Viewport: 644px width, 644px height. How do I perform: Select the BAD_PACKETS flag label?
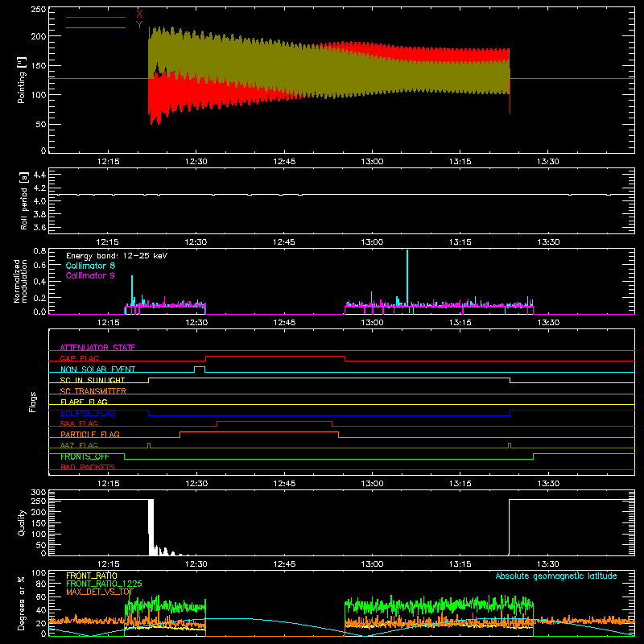pos(88,467)
